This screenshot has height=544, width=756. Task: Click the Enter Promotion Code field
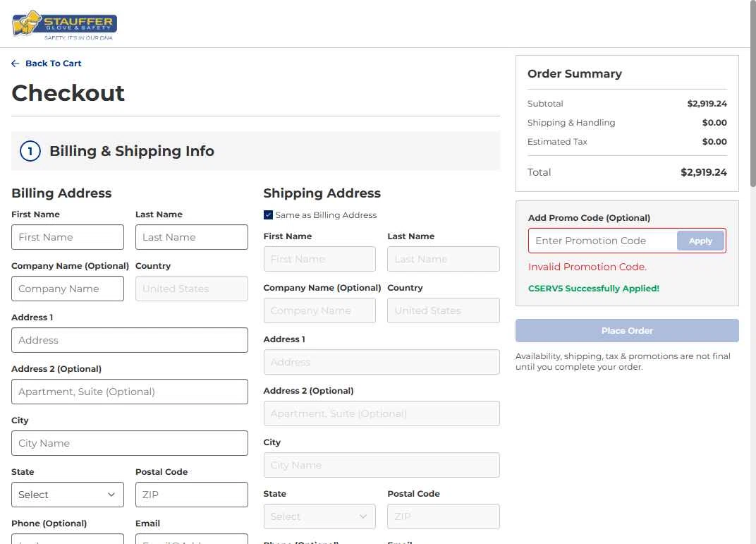click(603, 241)
